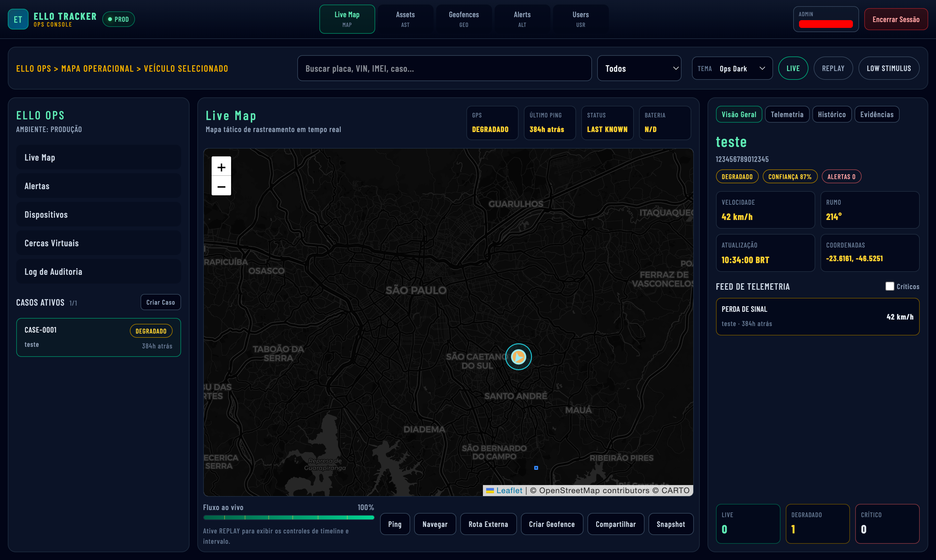Click the GPS DEGRADADO status card

click(x=492, y=123)
